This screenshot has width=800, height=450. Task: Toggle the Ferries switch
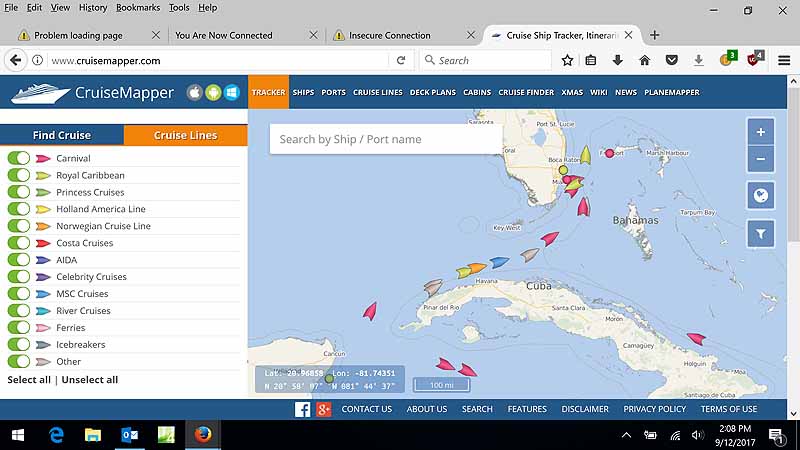click(19, 328)
